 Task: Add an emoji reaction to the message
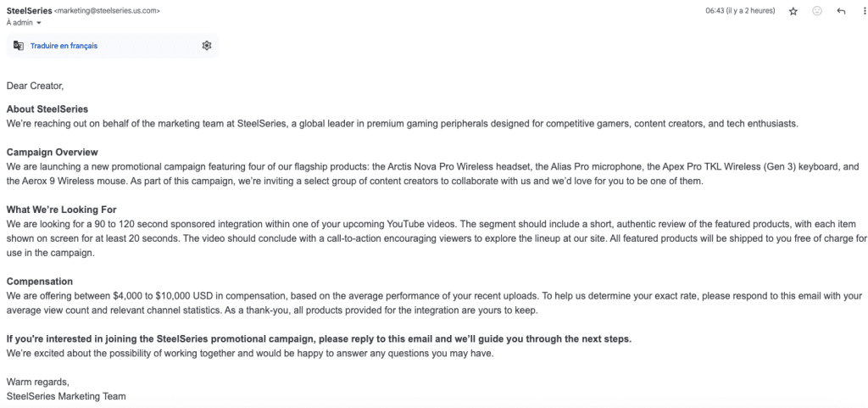[817, 11]
